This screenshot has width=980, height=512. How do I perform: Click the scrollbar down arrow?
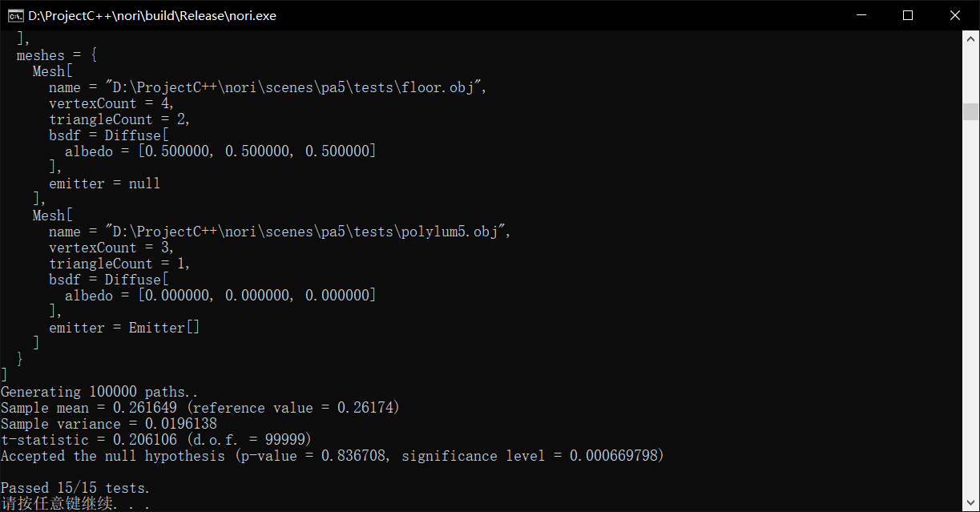[970, 504]
